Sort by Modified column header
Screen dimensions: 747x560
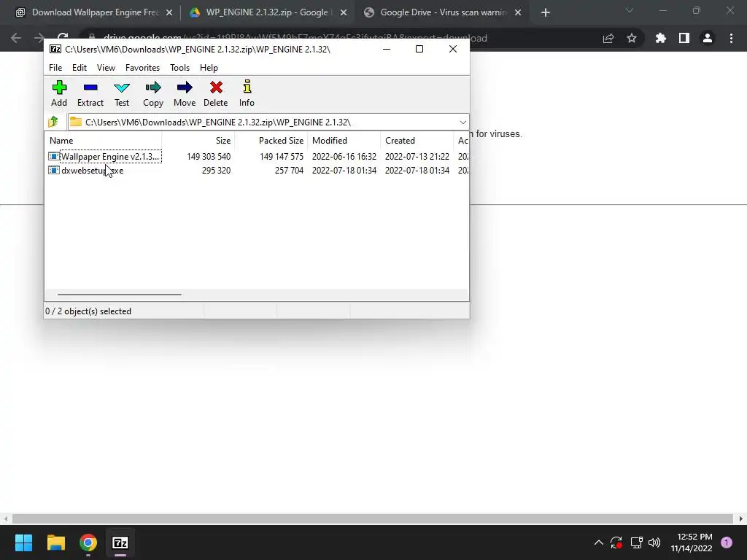(344, 141)
